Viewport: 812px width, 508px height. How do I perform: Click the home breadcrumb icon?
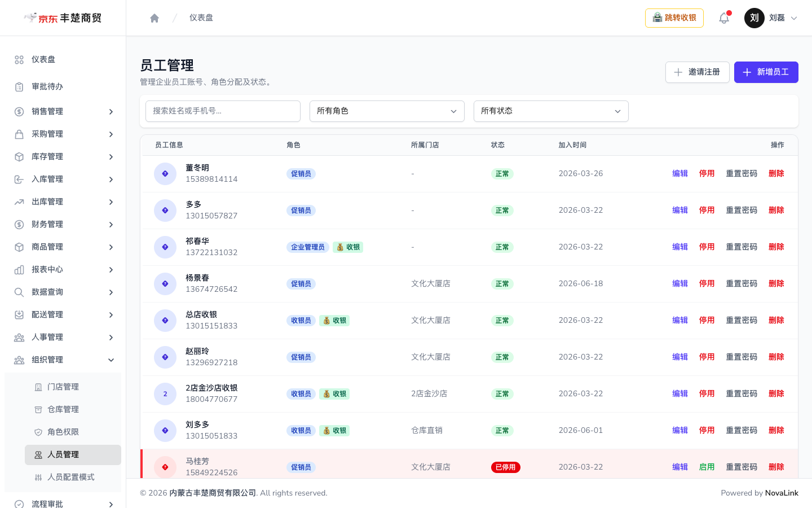click(155, 18)
